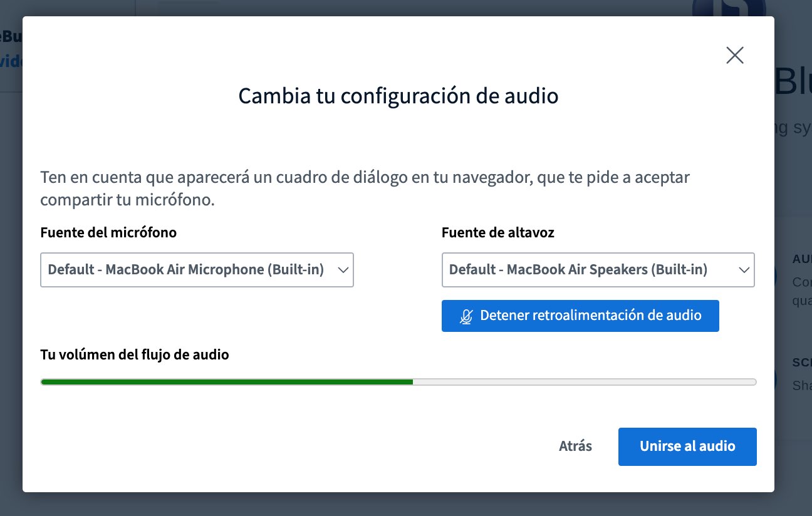Click the Fuente del micrófono label
This screenshot has width=812, height=516.
pyautogui.click(x=108, y=232)
